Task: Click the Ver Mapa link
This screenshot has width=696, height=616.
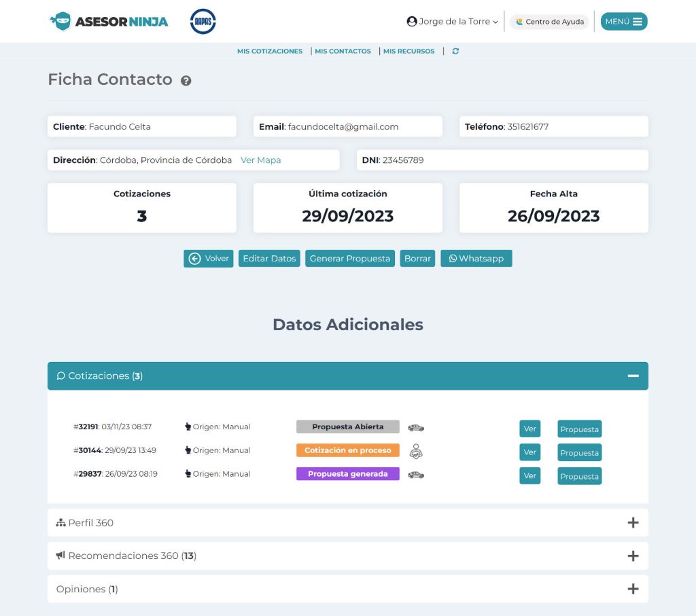Action: [x=260, y=160]
